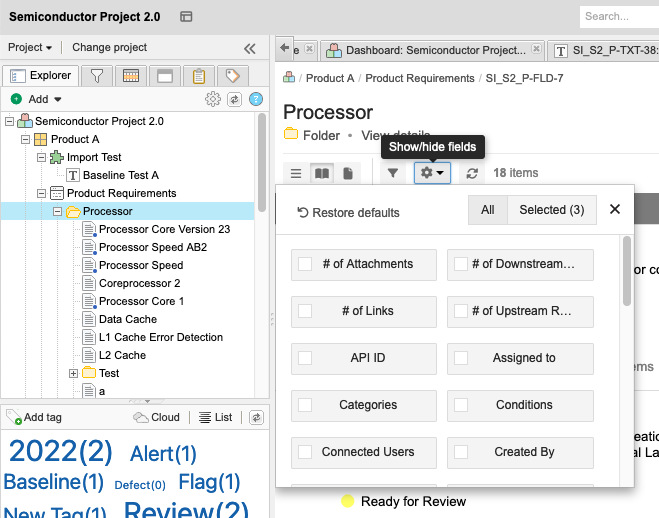Open the Reviews clipboard tab
Image resolution: width=659 pixels, height=518 pixels.
pos(199,76)
